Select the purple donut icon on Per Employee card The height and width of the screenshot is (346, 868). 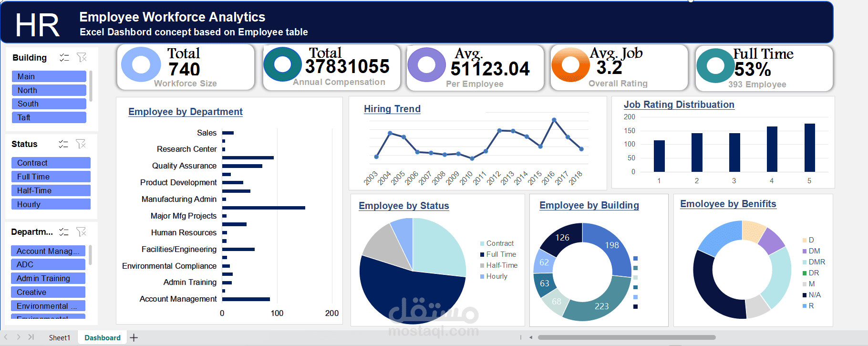click(x=427, y=65)
